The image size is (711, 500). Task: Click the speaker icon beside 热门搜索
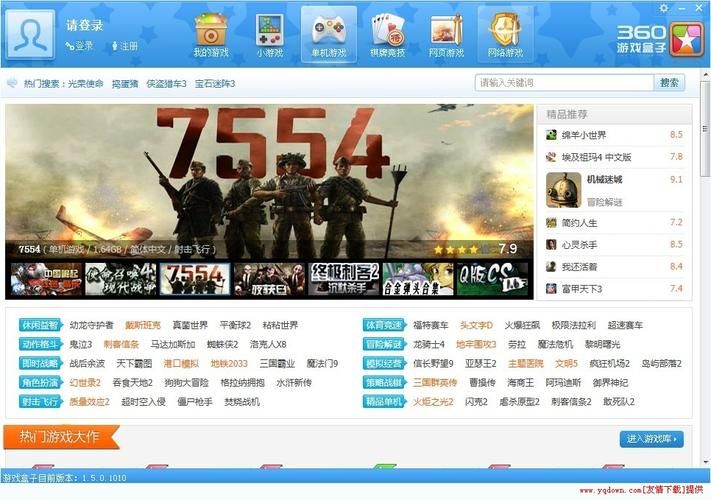(12, 83)
